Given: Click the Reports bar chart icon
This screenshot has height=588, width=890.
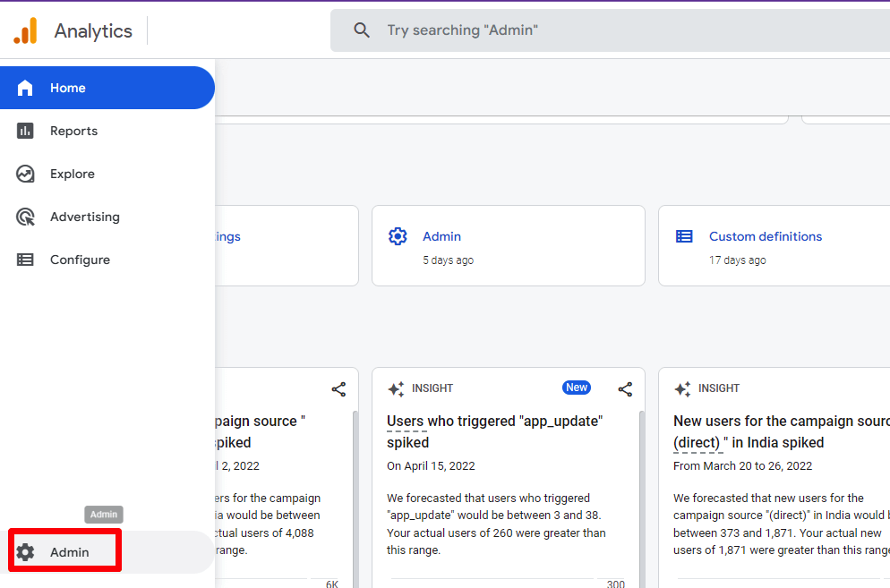Looking at the screenshot, I should click(25, 131).
